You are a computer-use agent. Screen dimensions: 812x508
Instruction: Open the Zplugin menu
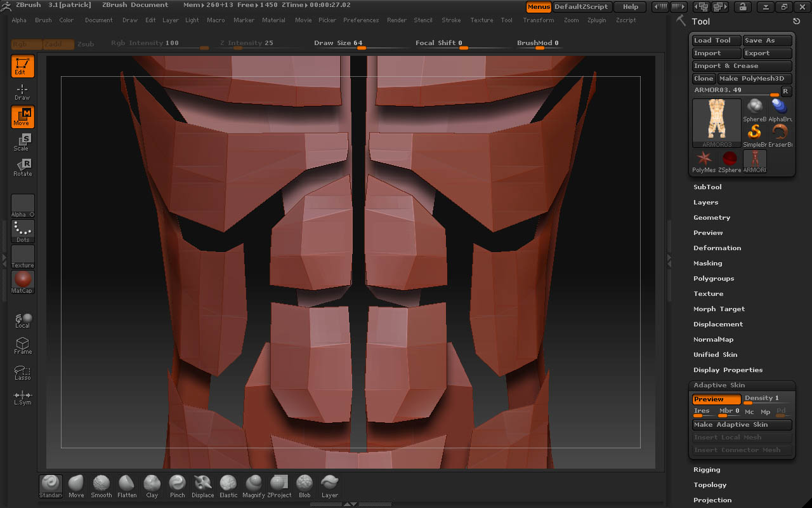pyautogui.click(x=596, y=20)
